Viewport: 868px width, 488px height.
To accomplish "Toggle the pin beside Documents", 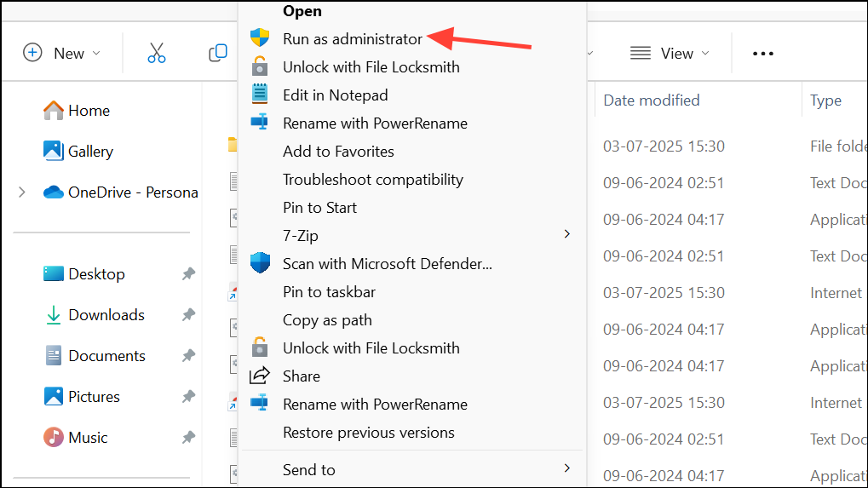I will pos(188,356).
